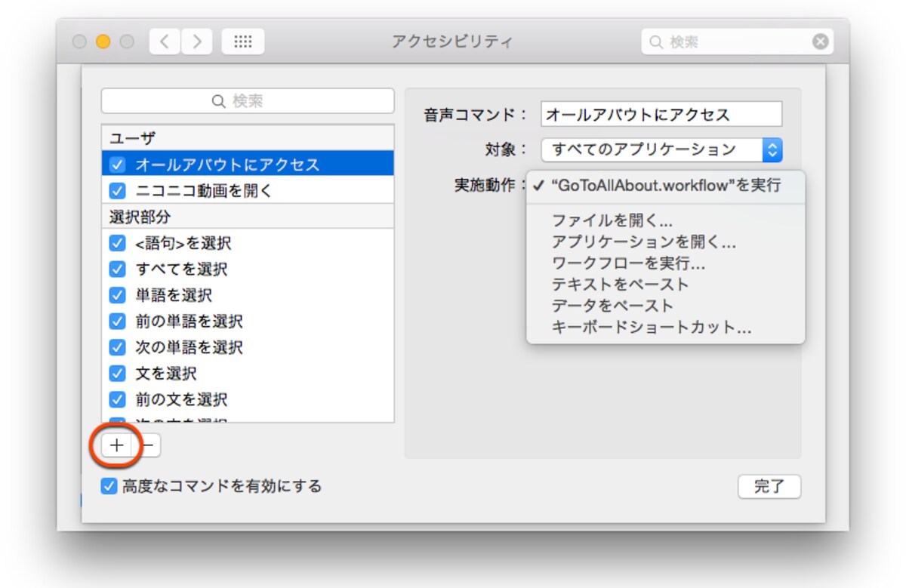Toggle 次の単語を選択 checkbox
Viewport: 906px width, 588px height.
tap(117, 347)
